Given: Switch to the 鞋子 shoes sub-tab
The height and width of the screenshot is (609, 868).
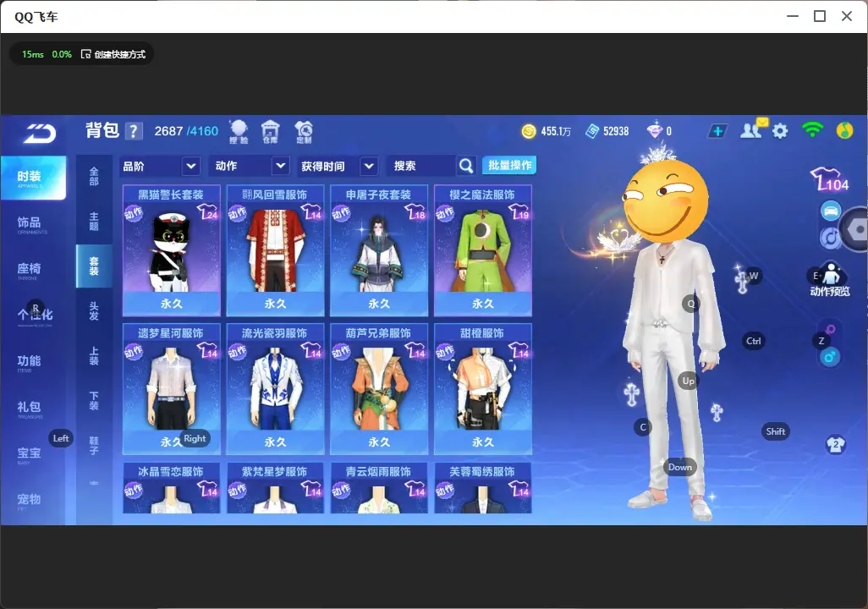Looking at the screenshot, I should [x=94, y=446].
